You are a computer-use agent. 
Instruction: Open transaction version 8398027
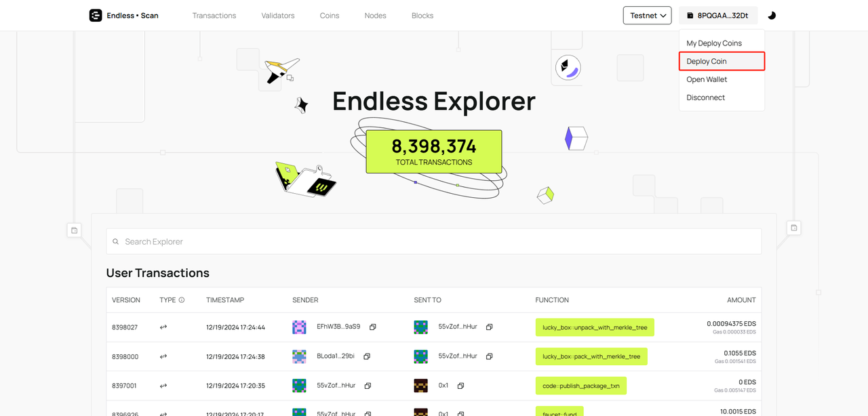point(125,327)
